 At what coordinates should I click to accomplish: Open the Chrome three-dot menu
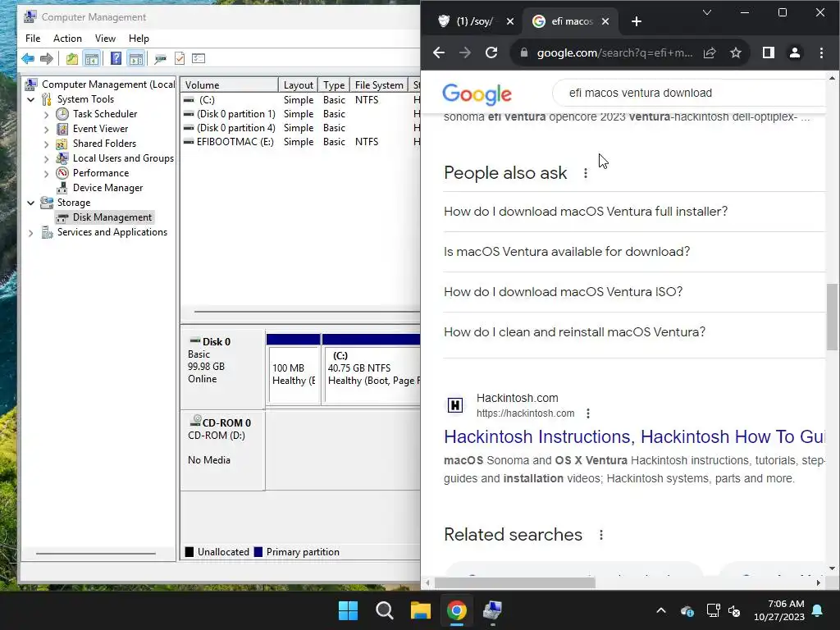(821, 52)
